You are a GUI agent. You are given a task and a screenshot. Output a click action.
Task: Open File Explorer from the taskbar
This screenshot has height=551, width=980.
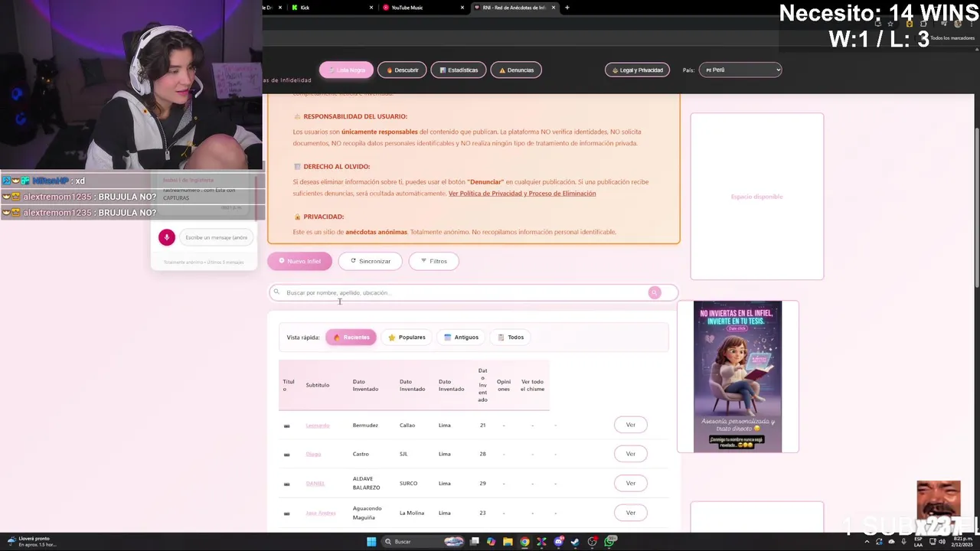click(x=508, y=542)
